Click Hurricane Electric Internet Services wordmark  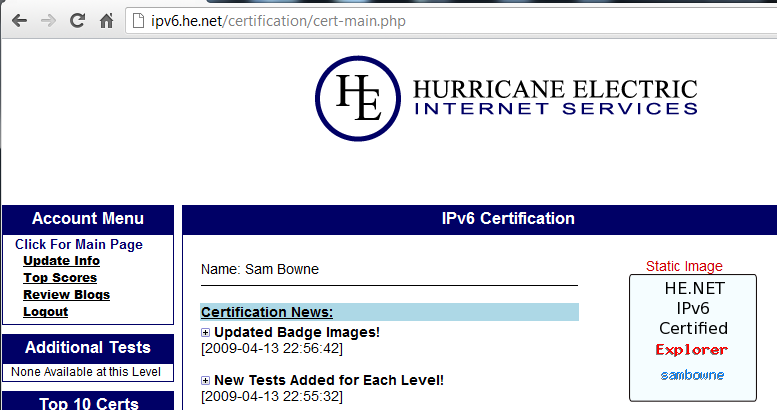tap(555, 97)
